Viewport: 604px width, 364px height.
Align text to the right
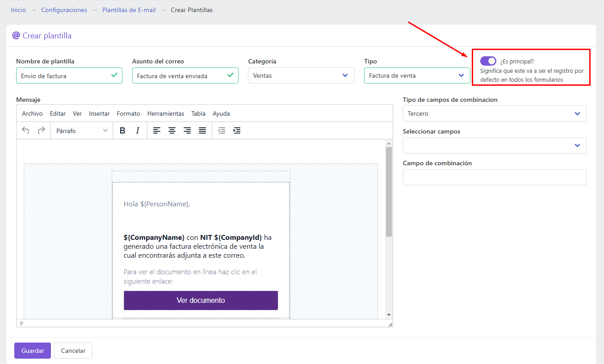point(187,130)
